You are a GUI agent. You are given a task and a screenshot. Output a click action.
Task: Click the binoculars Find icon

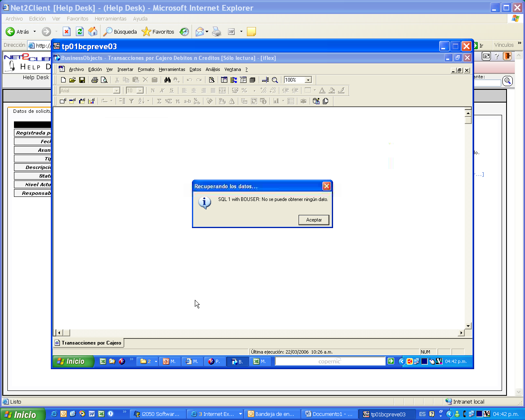tap(167, 80)
